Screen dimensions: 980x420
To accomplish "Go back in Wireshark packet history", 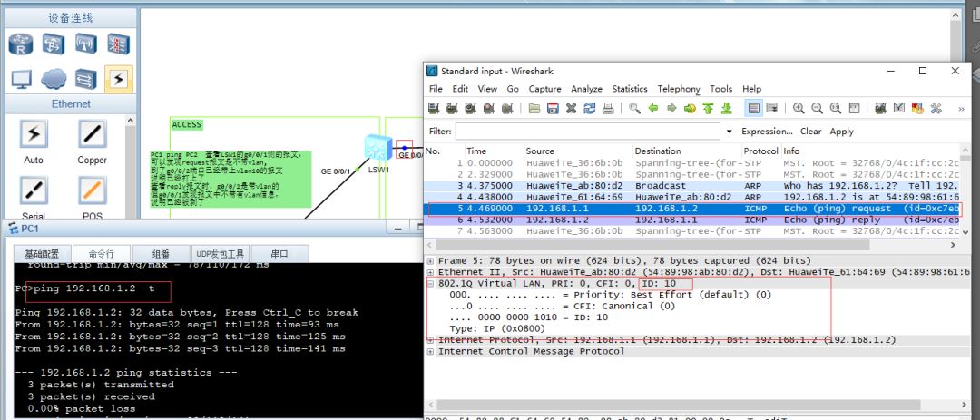I will point(653,108).
